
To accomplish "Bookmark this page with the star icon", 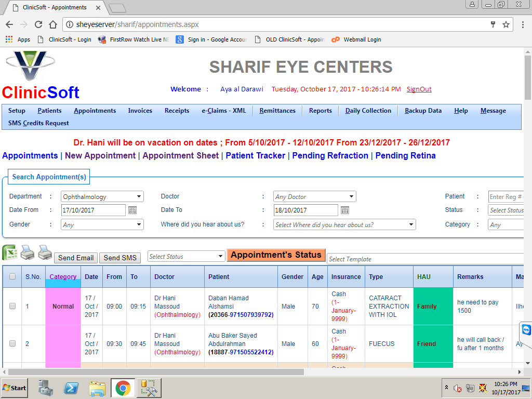I will click(506, 24).
